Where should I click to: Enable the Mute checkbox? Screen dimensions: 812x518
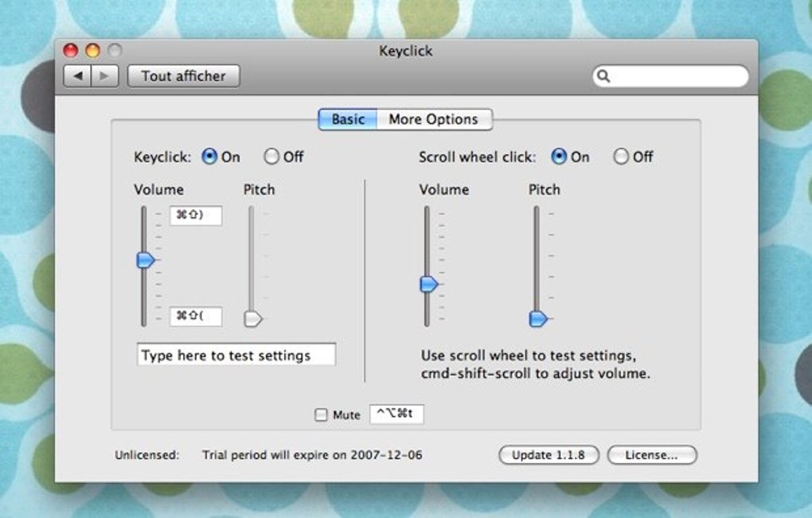coord(321,415)
